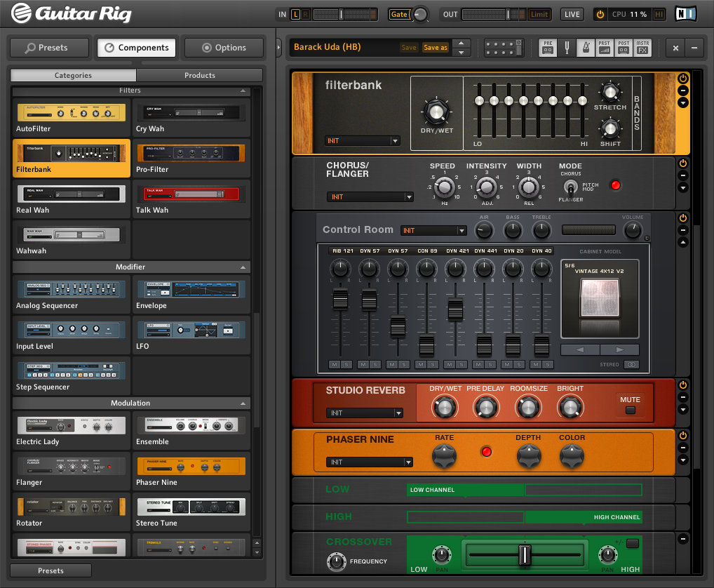The image size is (714, 588).
Task: Toggle the filterbank module power button
Action: (682, 79)
